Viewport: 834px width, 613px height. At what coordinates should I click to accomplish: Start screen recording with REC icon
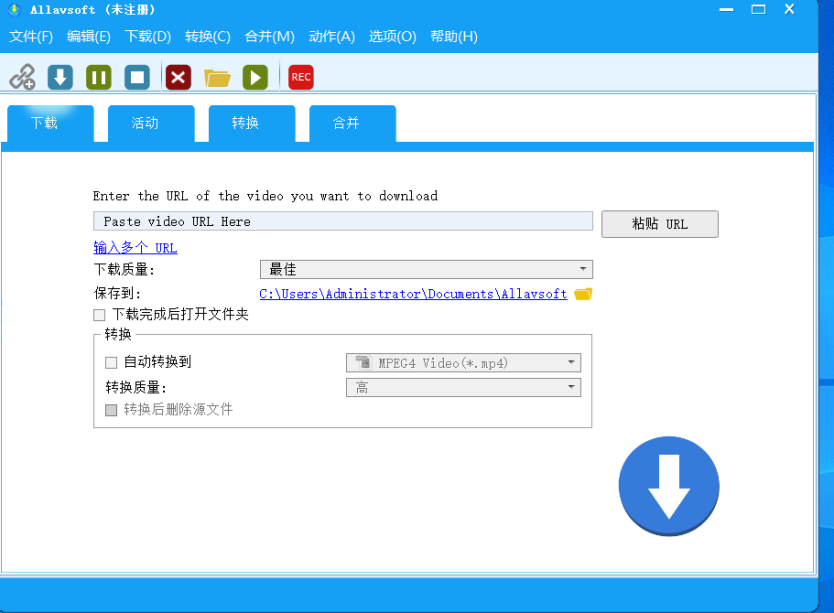pos(300,76)
